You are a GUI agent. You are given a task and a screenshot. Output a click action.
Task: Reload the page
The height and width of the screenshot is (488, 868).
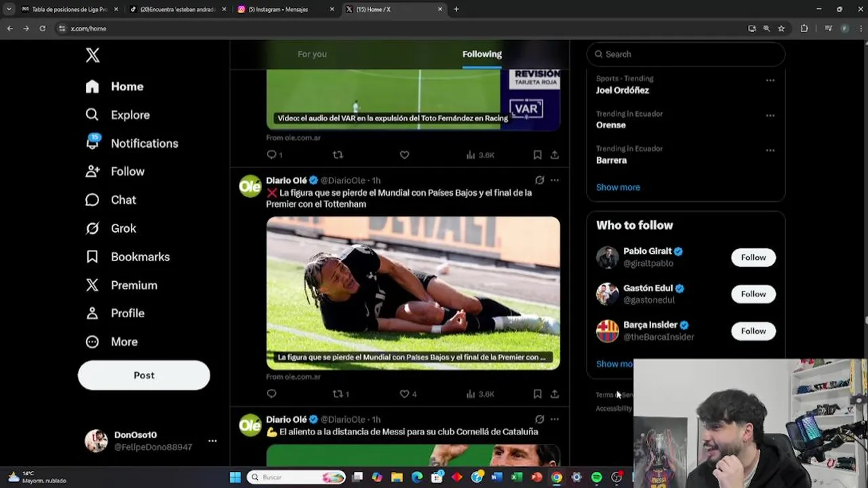click(42, 28)
